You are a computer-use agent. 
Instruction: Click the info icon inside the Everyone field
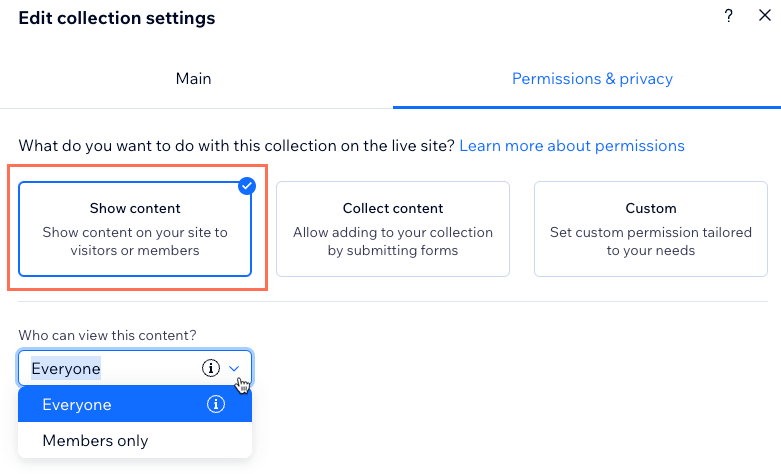[x=211, y=368]
